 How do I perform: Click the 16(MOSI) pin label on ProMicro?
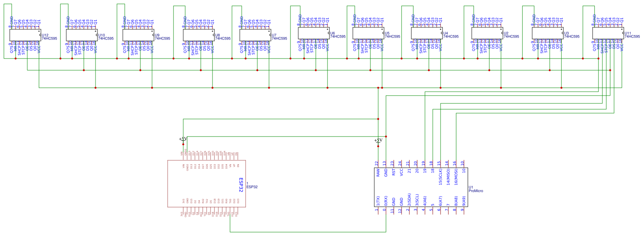(x=456, y=177)
